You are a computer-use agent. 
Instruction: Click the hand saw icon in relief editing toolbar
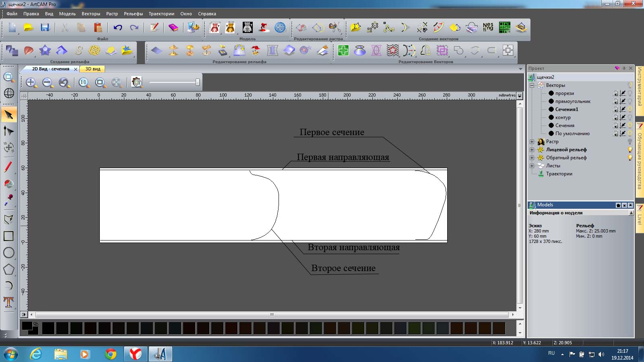[x=322, y=50]
